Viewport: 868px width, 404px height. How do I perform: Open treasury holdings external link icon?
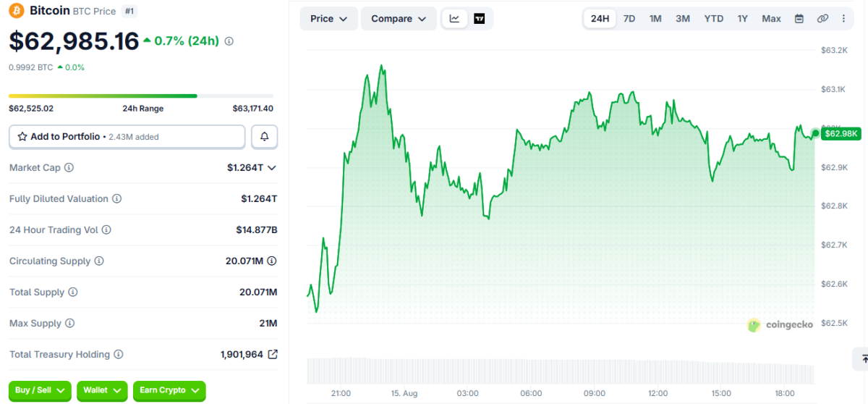click(x=273, y=354)
